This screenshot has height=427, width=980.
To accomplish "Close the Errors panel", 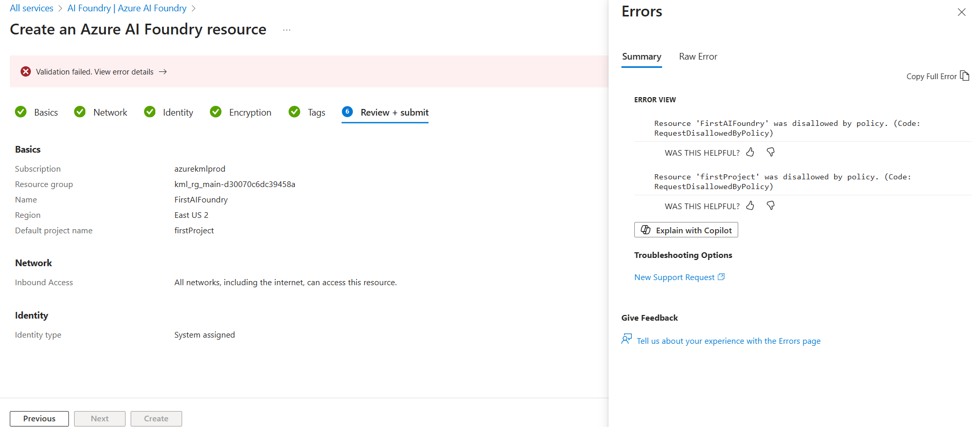I will click(x=961, y=12).
